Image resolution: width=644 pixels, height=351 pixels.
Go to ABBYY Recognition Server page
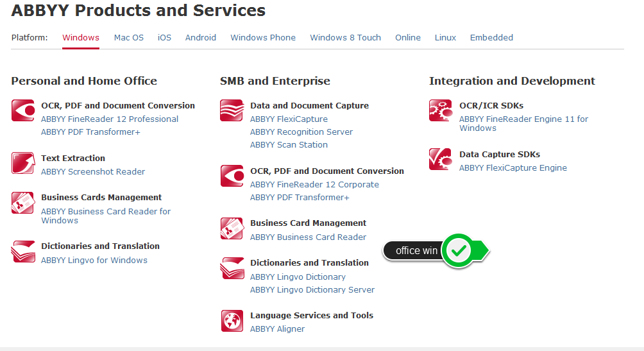coord(301,132)
